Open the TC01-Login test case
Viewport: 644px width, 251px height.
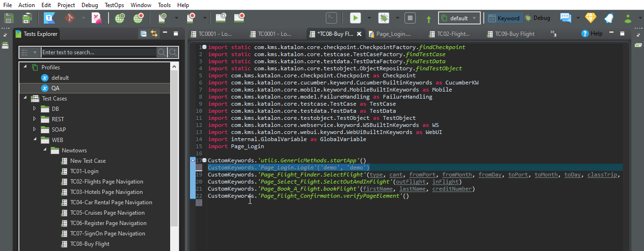tap(84, 171)
